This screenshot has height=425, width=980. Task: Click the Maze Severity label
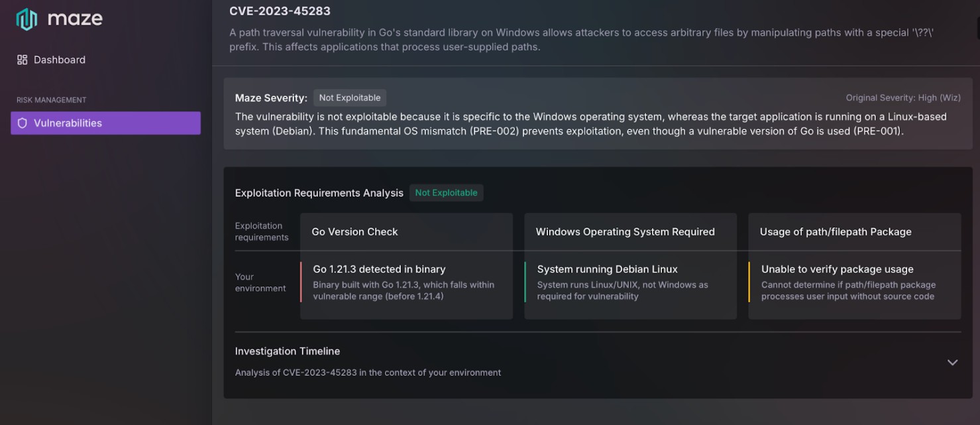pyautogui.click(x=271, y=98)
